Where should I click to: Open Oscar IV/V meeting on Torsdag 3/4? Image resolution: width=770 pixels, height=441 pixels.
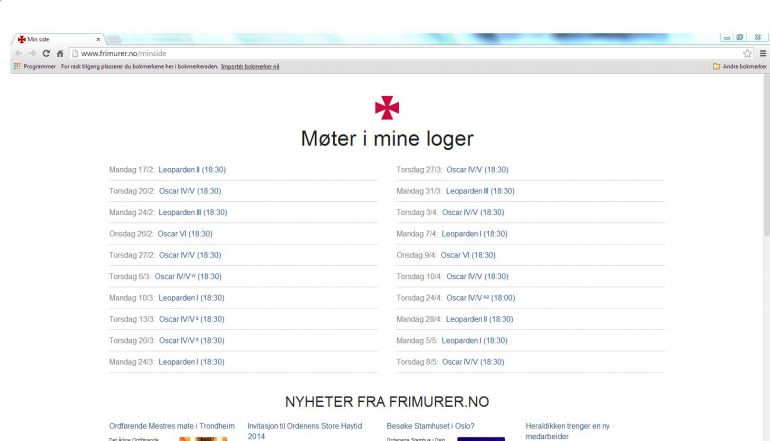coord(473,213)
